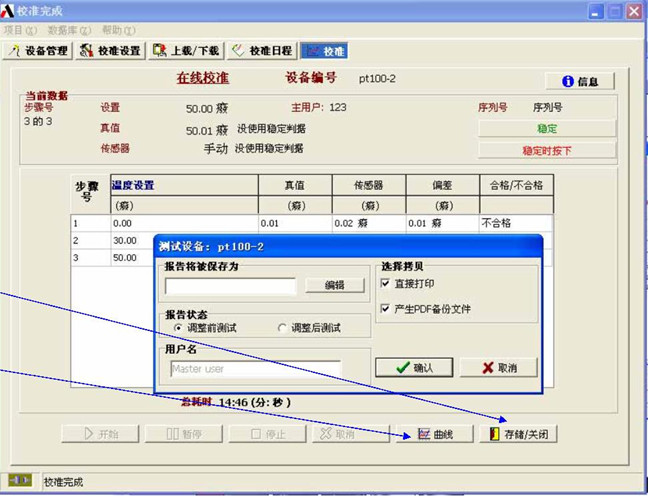Click the pt100-2 device number text
Screen dimensions: 648x496
click(x=377, y=79)
